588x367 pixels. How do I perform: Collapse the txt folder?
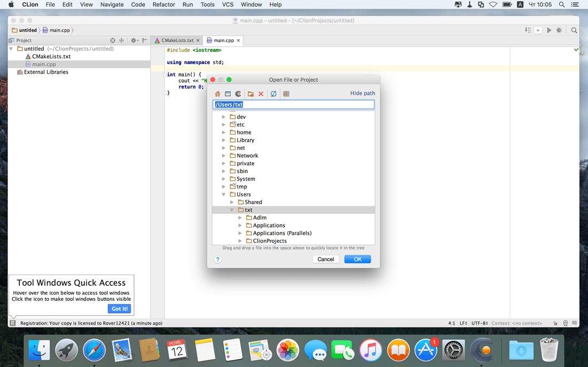(232, 210)
